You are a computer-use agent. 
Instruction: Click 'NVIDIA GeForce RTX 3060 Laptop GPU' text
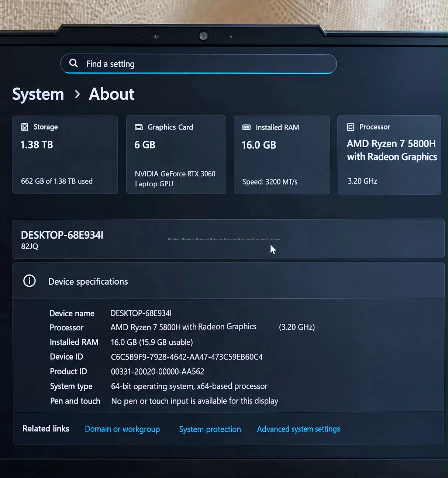(175, 179)
